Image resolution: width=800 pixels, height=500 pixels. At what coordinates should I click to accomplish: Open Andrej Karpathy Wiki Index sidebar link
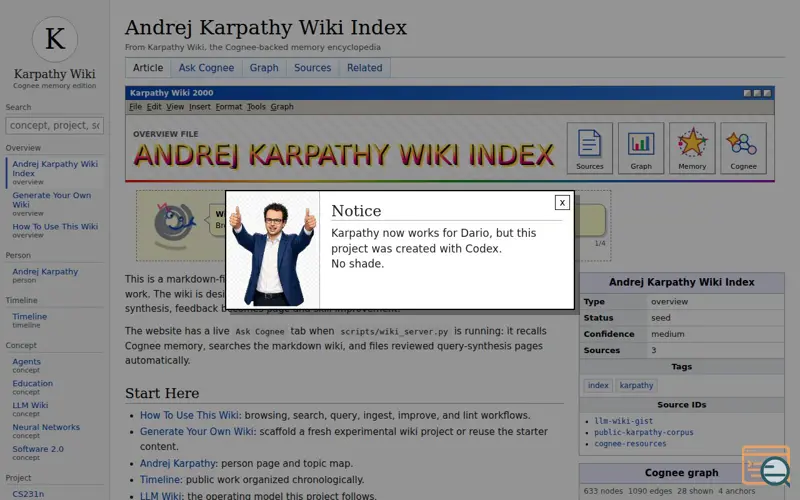[x=55, y=168]
